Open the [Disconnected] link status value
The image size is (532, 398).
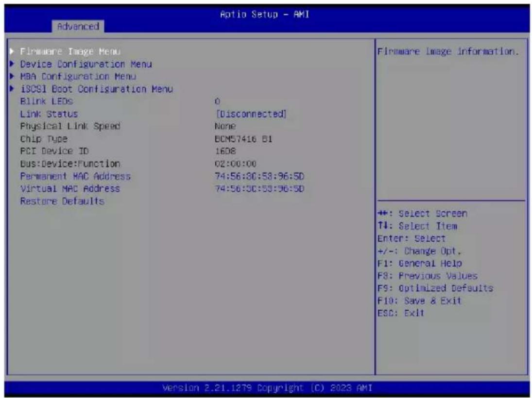pos(251,114)
